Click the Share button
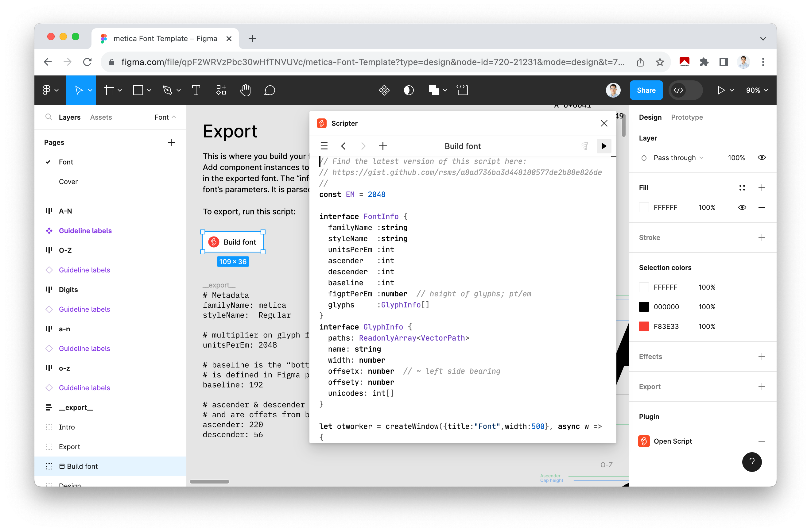This screenshot has width=811, height=532. pyautogui.click(x=646, y=90)
